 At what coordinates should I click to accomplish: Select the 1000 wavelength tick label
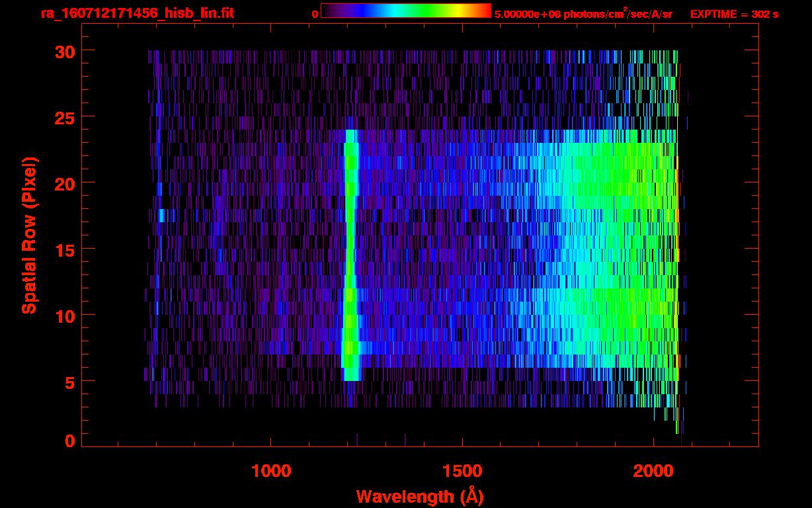tap(271, 471)
